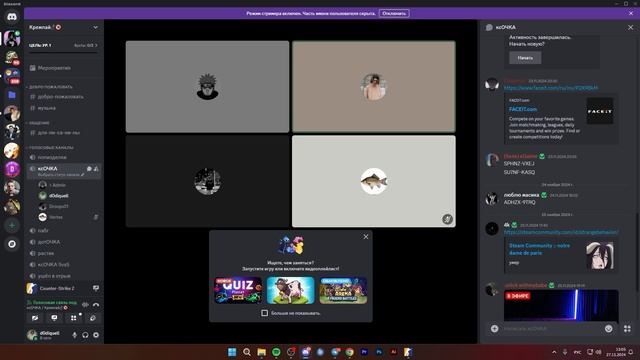640x360 pixels.
Task: Open the 'FACEIT.com' embed title link
Action: tap(523, 109)
